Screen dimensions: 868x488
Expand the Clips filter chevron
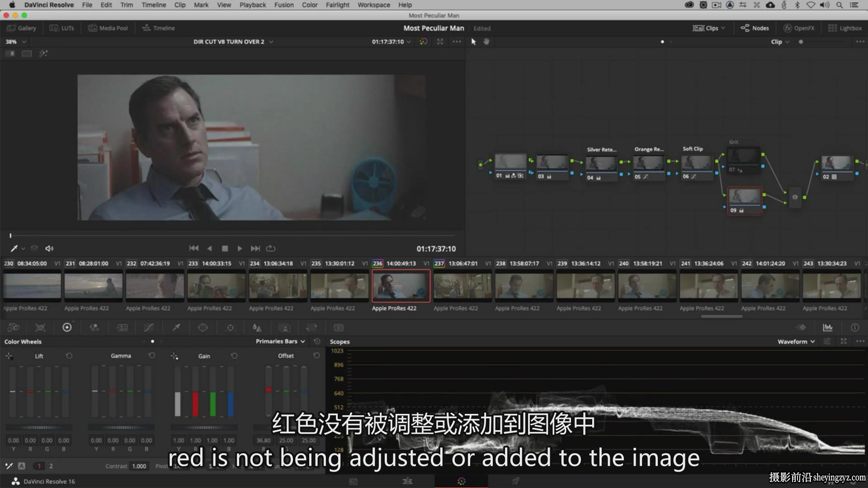723,28
